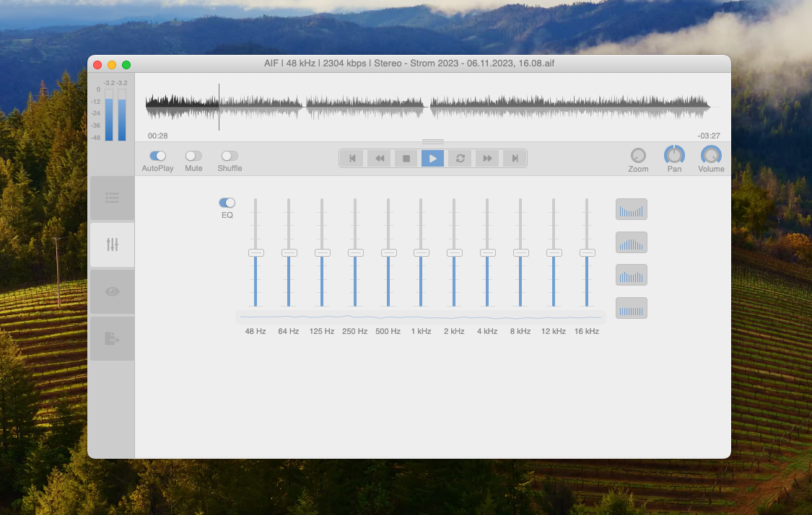Click the Zoom knob
The width and height of the screenshot is (812, 515).
(638, 155)
